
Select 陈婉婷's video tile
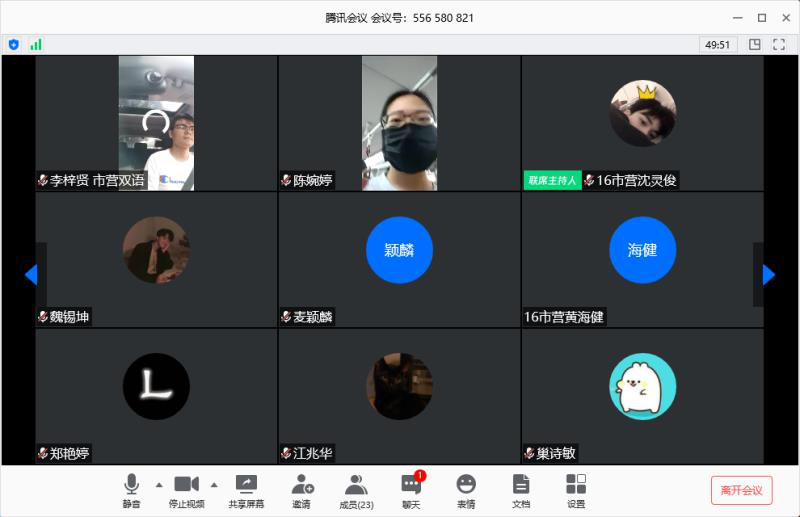[399, 123]
